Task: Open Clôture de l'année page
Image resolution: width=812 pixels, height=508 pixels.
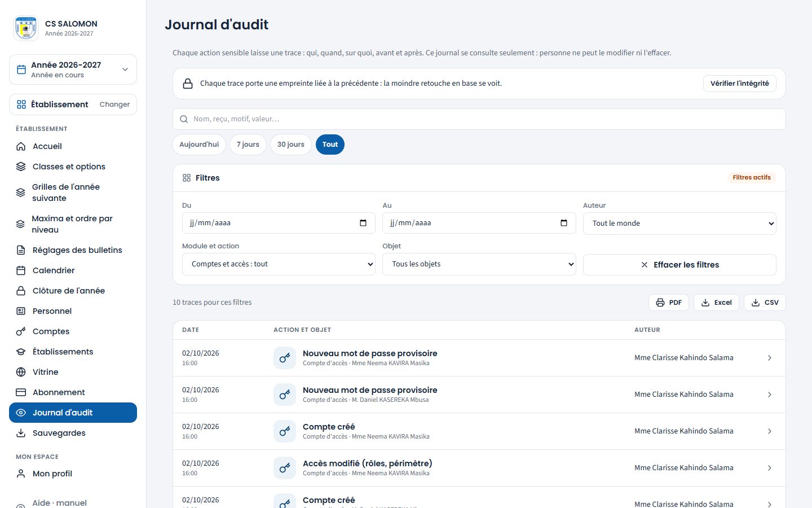Action: pyautogui.click(x=73, y=291)
